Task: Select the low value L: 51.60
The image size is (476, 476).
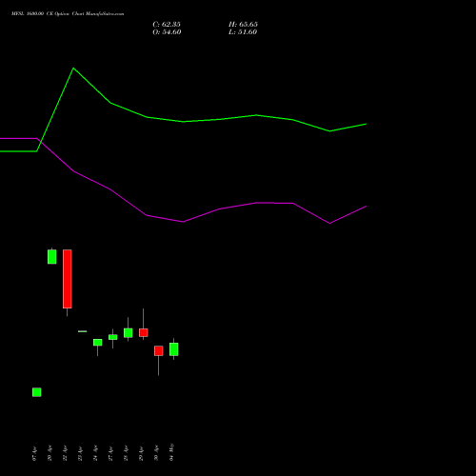Action: pos(243,32)
